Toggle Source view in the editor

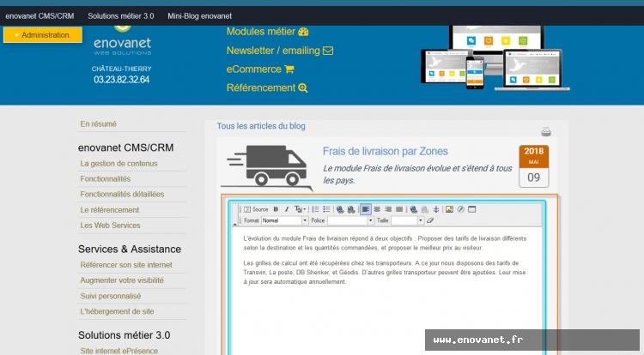pos(256,209)
